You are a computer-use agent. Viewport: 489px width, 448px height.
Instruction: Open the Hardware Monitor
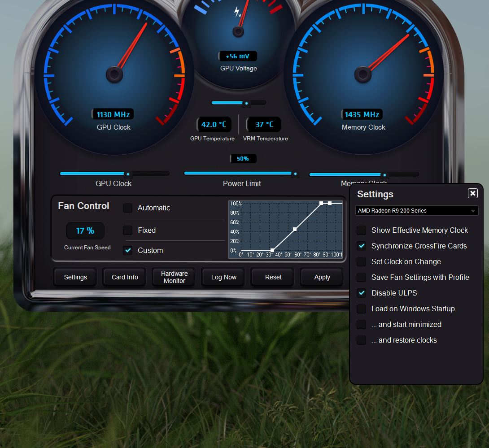pos(174,277)
